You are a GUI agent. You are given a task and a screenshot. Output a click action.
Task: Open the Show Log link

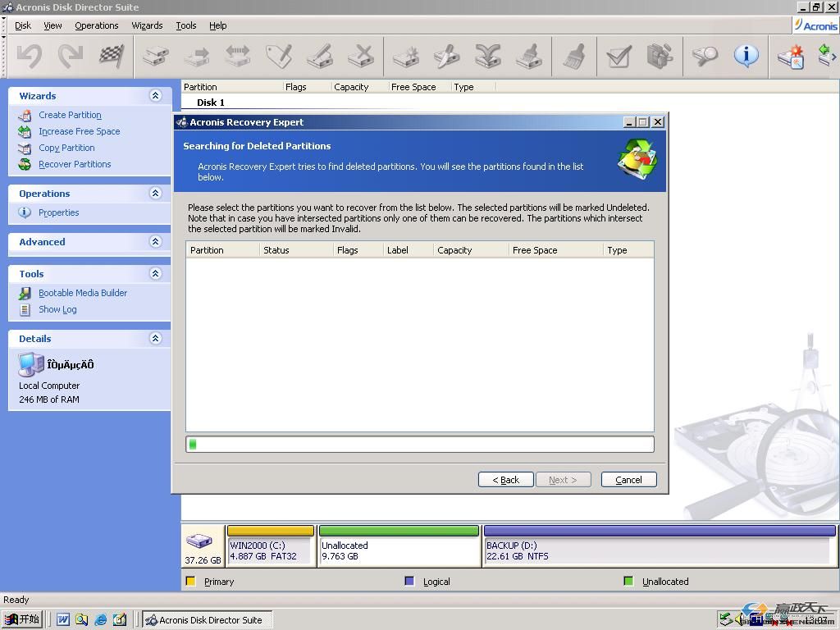58,309
